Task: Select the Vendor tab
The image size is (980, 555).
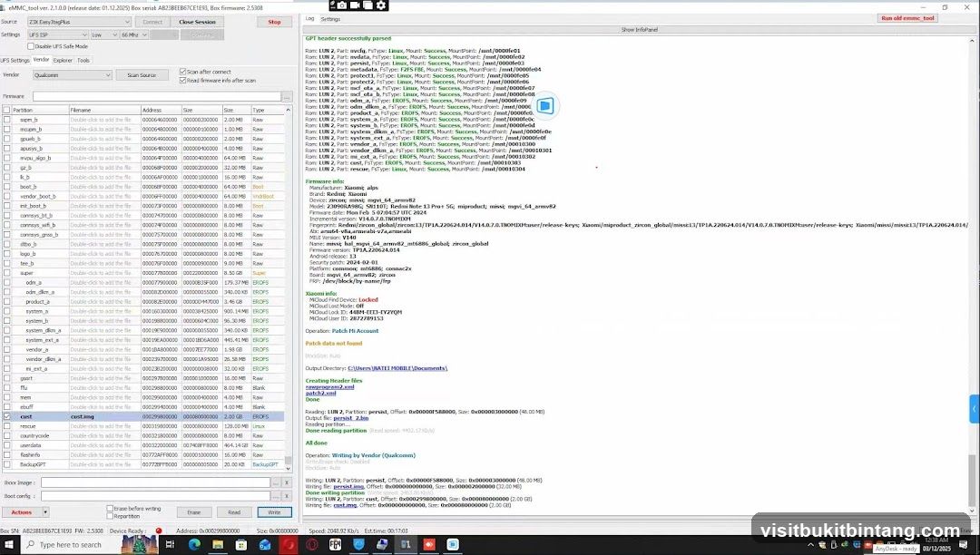Action: (41, 60)
